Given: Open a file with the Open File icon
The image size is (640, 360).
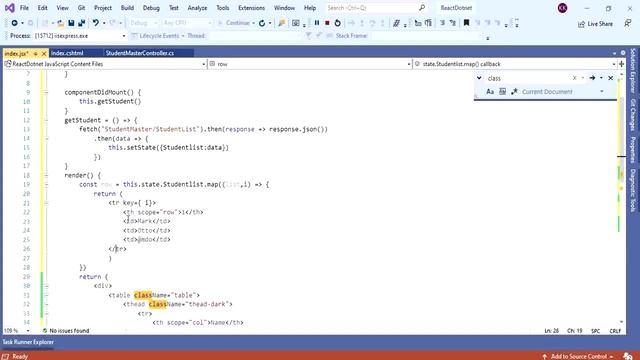Looking at the screenshot, I should point(60,23).
